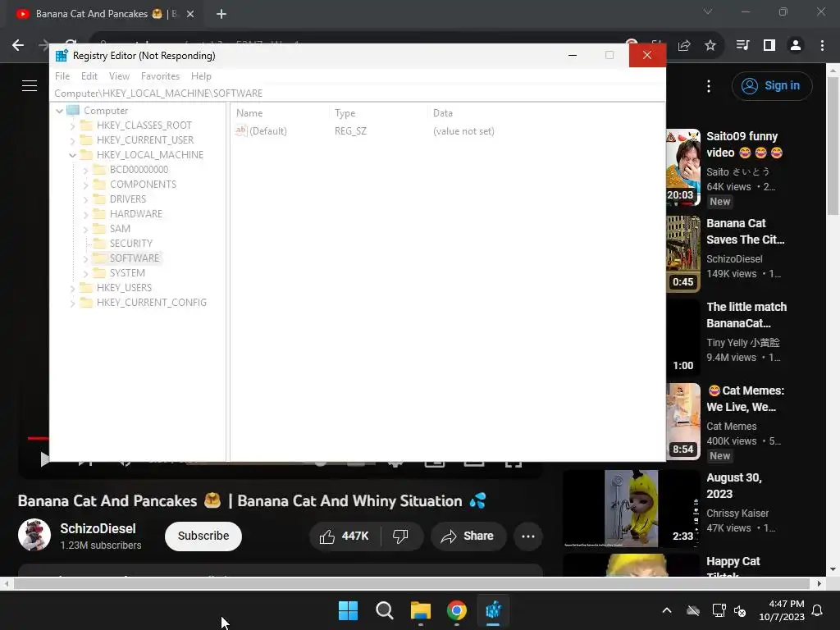The height and width of the screenshot is (630, 840).
Task: Open the Edit menu in Registry Editor
Action: click(89, 76)
